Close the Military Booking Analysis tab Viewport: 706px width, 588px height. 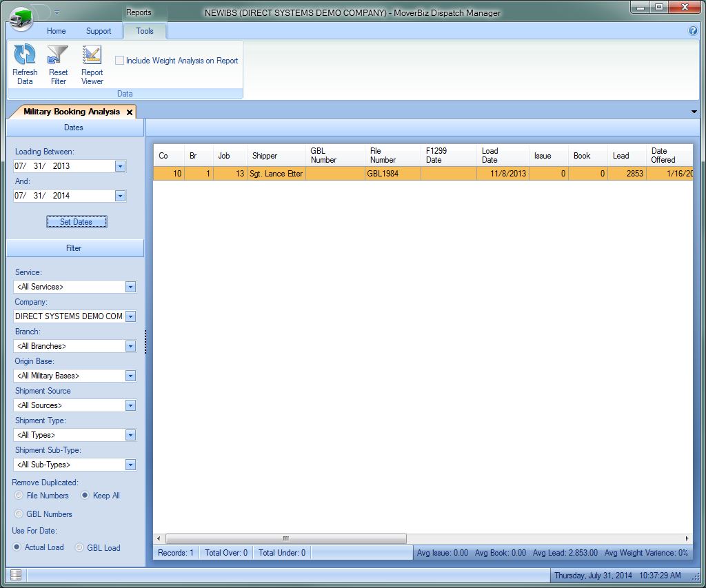pos(130,112)
